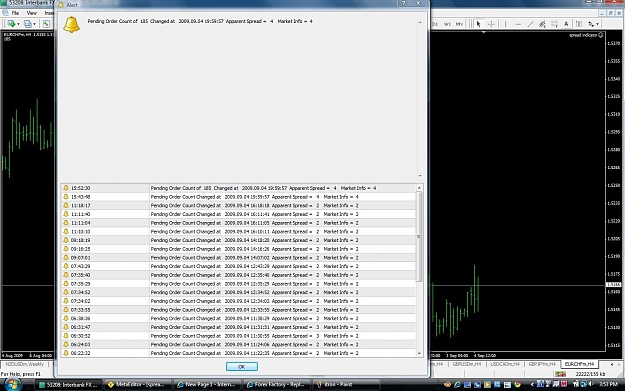Open EURCHFm,H4 chart tab
This screenshot has height=391, width=625.
[x=579, y=364]
